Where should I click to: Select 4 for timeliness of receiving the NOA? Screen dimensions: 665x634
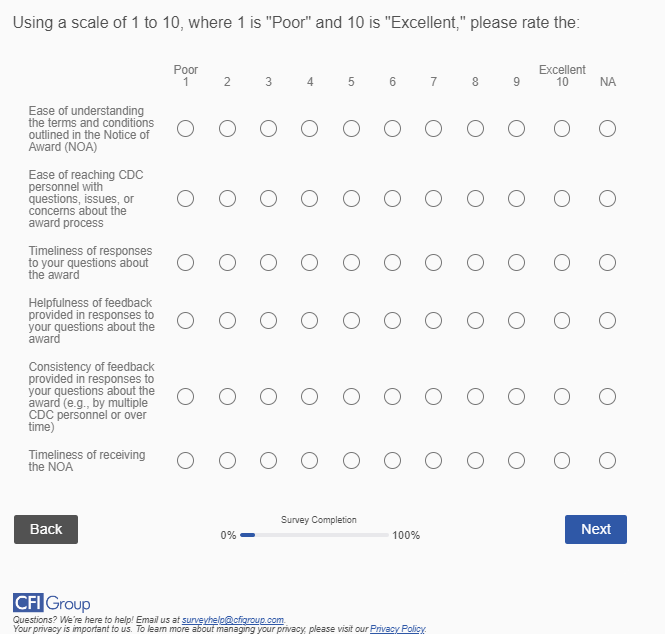[310, 461]
